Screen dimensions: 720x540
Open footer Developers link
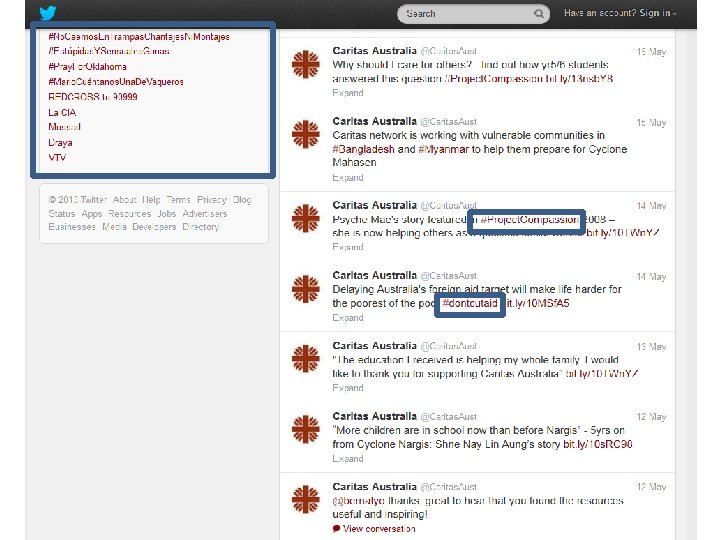[154, 227]
